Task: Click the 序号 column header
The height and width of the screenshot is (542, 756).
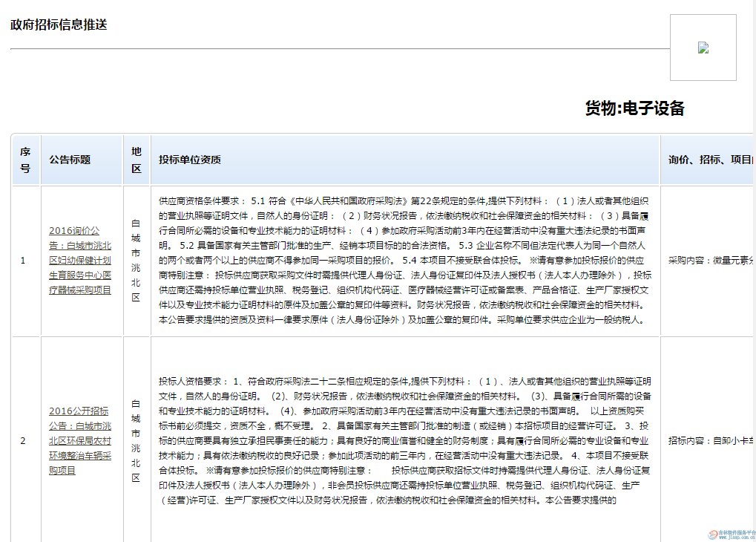Action: click(25, 160)
